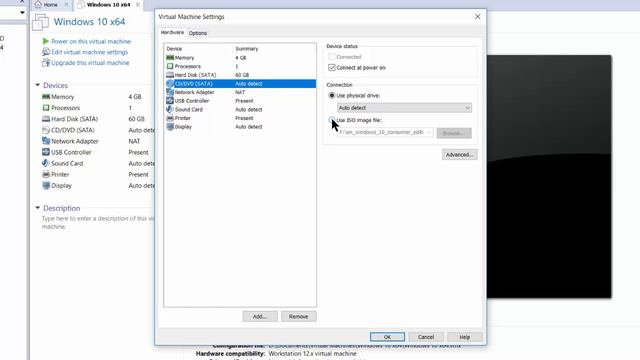
Task: Toggle Connect at power on checkbox
Action: click(x=332, y=67)
